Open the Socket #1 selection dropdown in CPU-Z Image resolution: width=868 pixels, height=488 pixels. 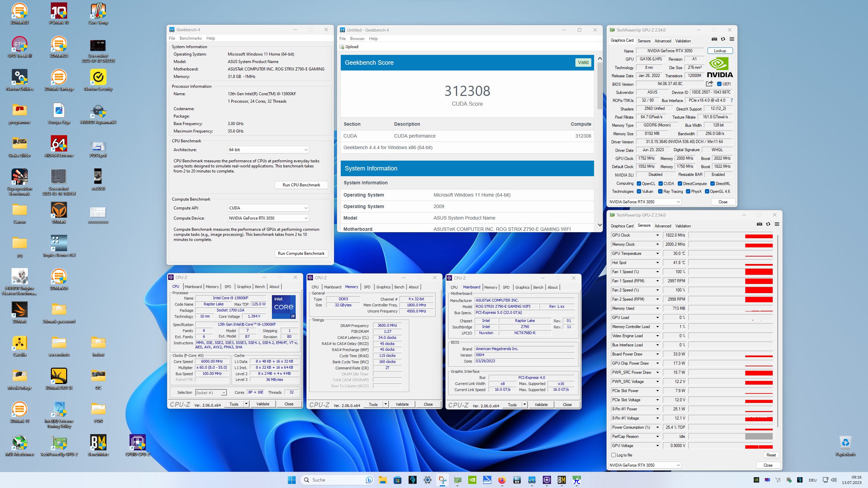(211, 392)
